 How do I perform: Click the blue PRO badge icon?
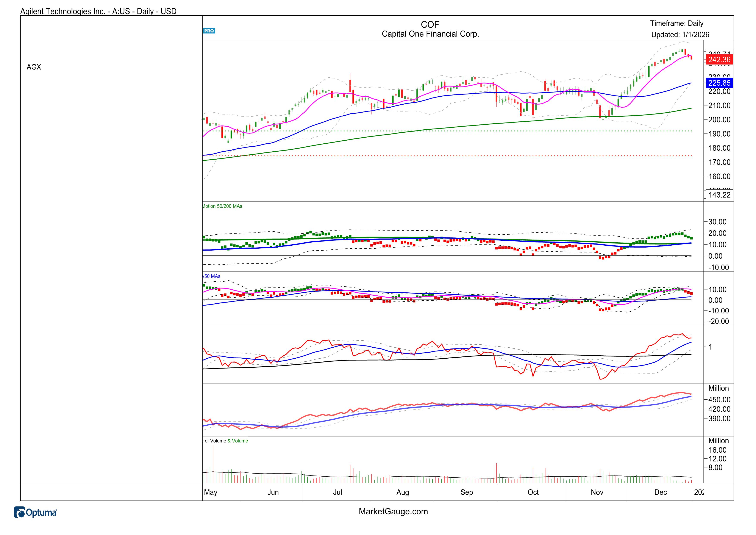[x=209, y=31]
